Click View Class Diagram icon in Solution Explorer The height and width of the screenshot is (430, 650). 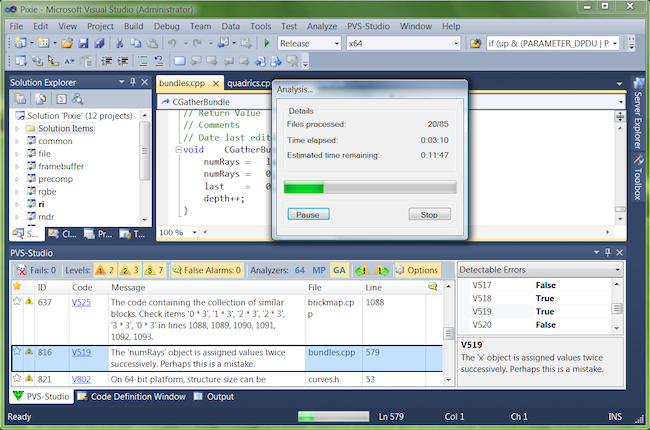point(78,99)
